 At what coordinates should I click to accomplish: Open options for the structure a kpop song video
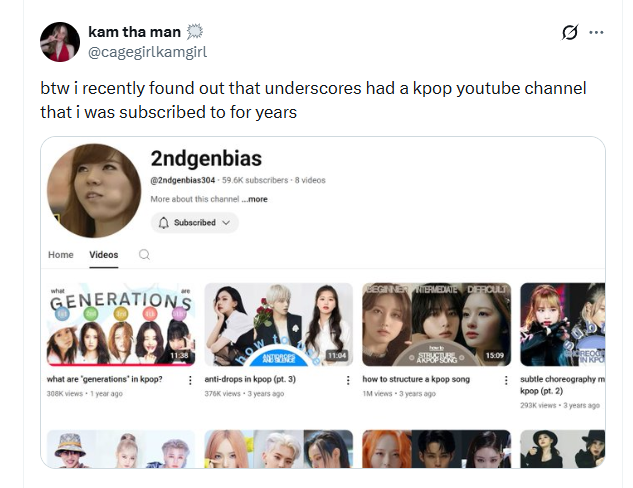[x=506, y=380]
